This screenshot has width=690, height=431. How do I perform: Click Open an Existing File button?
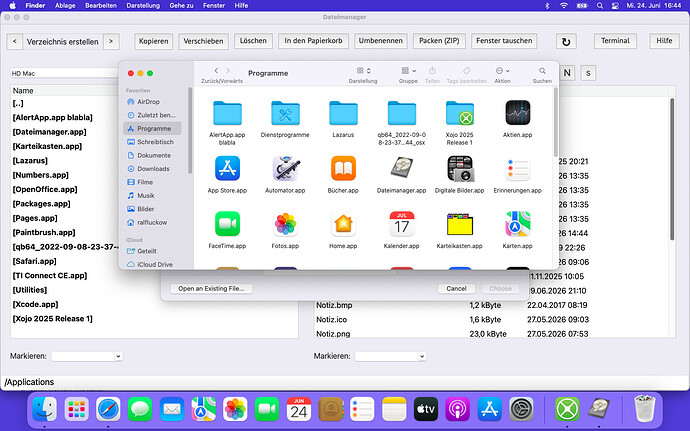pyautogui.click(x=211, y=289)
